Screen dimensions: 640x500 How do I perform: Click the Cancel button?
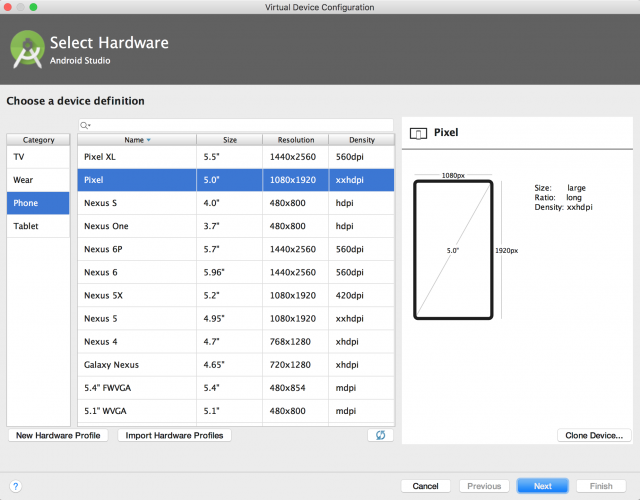pos(425,486)
